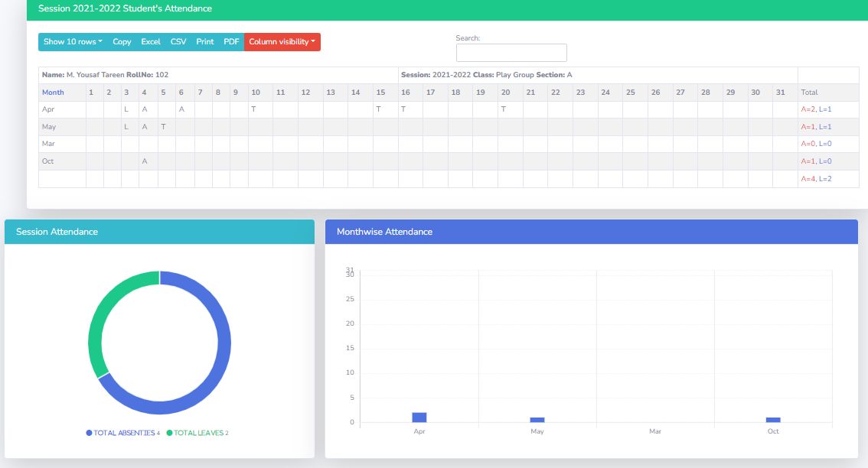Viewport: 868px width, 468px height.
Task: Click the Apr bar in Monthwise chart
Action: [419, 418]
